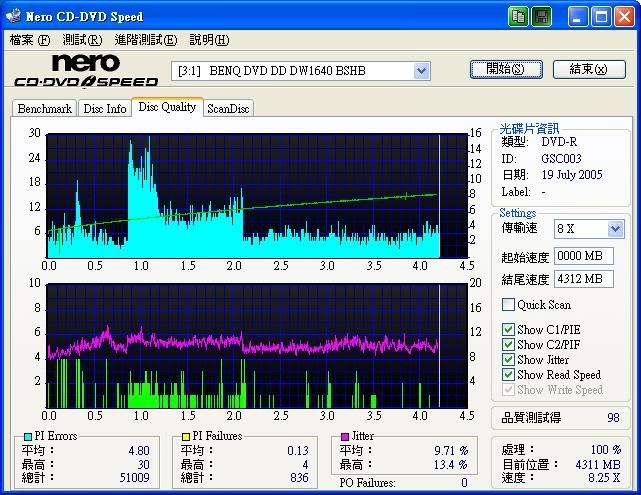Click the speed value 8.25 X
The height and width of the screenshot is (495, 641).
604,477
